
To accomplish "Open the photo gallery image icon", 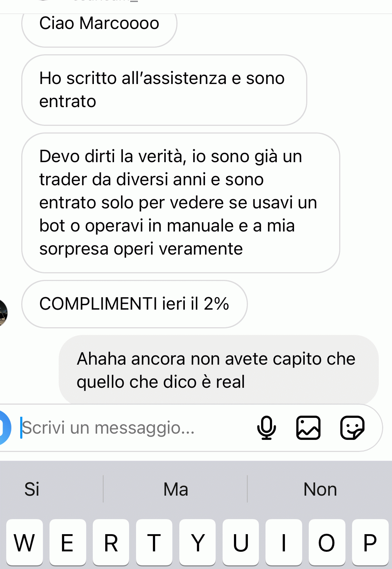I will click(x=308, y=427).
